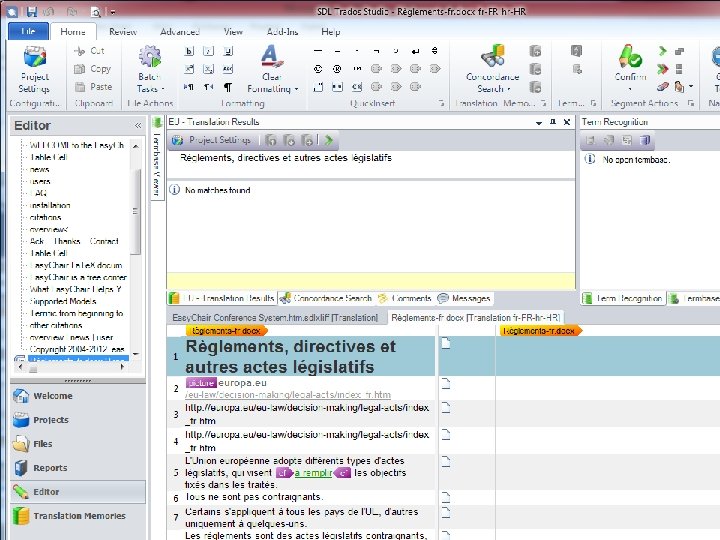The width and height of the screenshot is (720, 540).
Task: Click the Copy command
Action: tap(92, 69)
